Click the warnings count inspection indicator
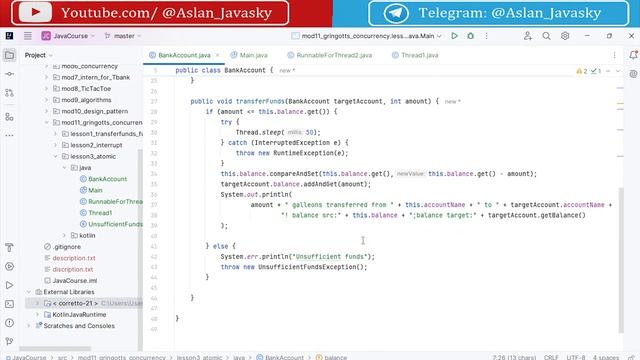The height and width of the screenshot is (360, 640). [x=582, y=71]
